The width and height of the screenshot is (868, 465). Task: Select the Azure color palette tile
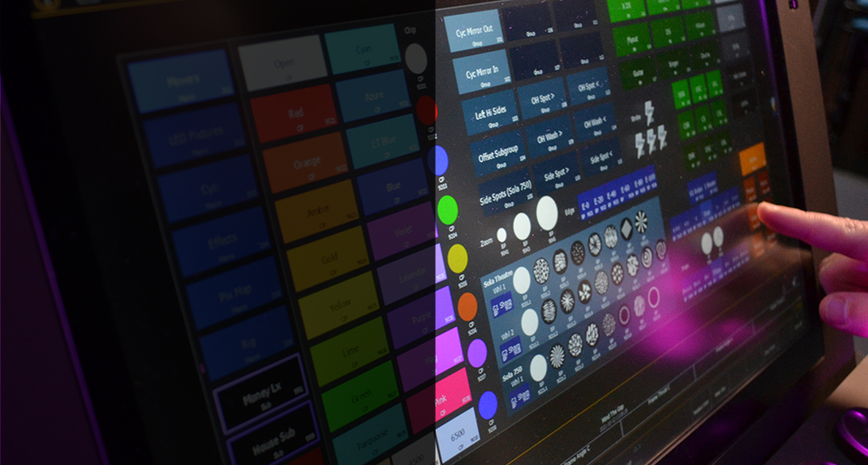click(x=373, y=96)
